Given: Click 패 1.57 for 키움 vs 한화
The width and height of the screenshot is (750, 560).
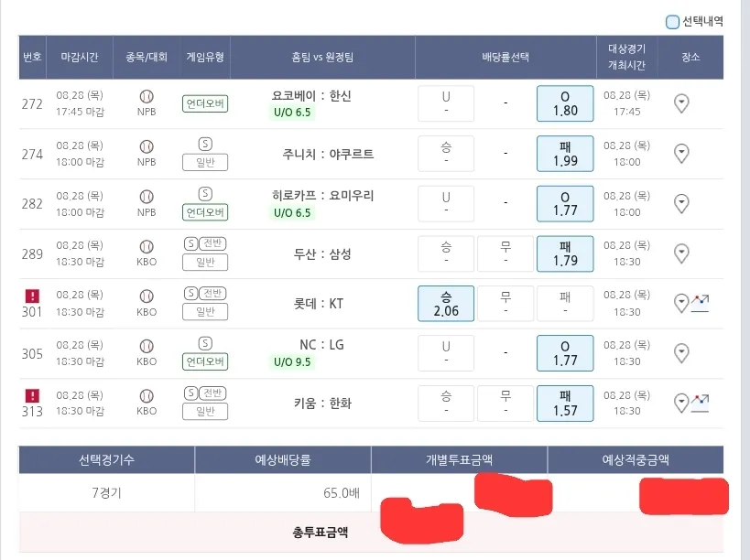Looking at the screenshot, I should tap(565, 404).
